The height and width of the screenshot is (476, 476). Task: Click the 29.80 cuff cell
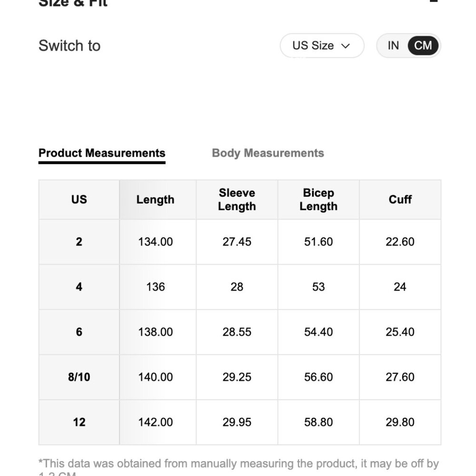click(400, 422)
